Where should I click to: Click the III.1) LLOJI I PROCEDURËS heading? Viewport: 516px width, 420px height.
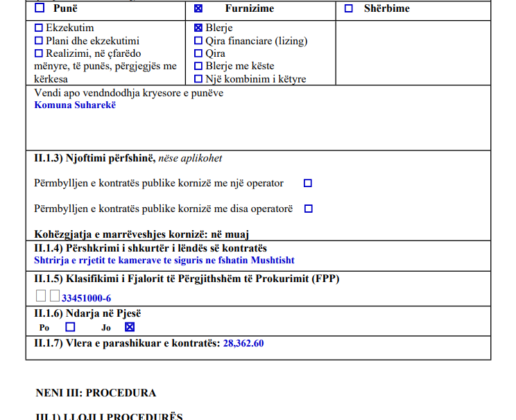pos(109,416)
